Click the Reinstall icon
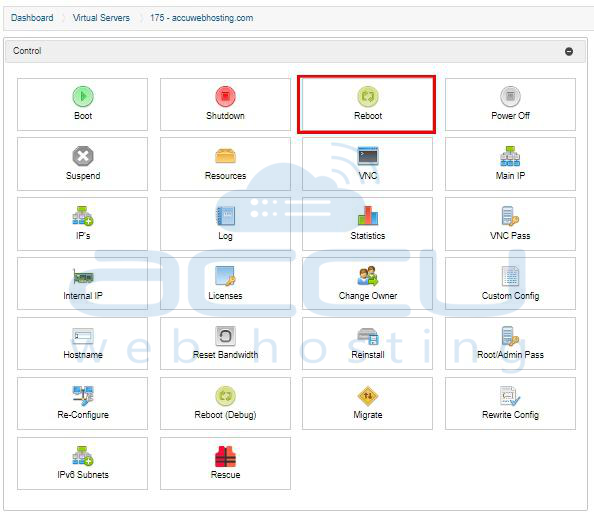594x515 pixels. click(x=368, y=336)
